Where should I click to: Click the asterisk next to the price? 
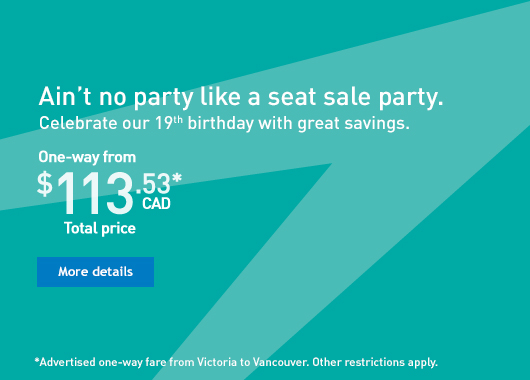click(177, 178)
